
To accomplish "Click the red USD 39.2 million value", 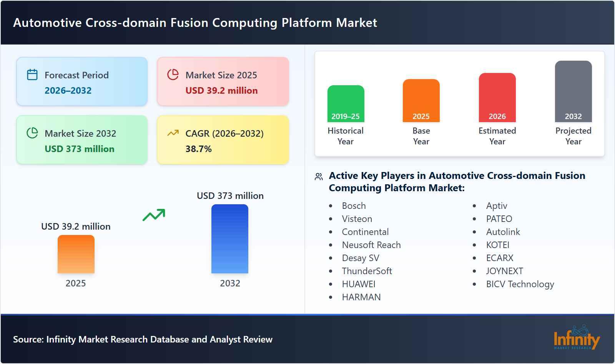I will click(221, 91).
